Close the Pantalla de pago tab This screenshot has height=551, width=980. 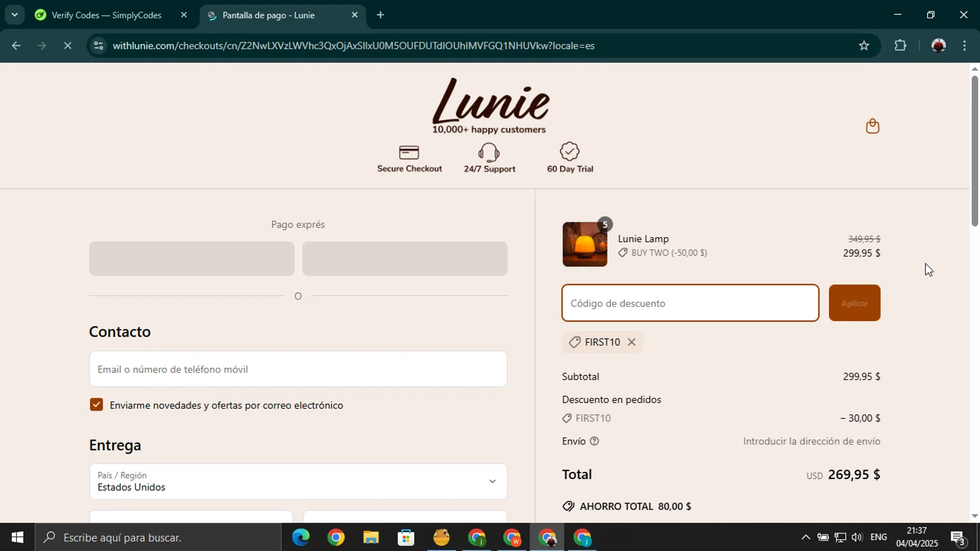(355, 15)
